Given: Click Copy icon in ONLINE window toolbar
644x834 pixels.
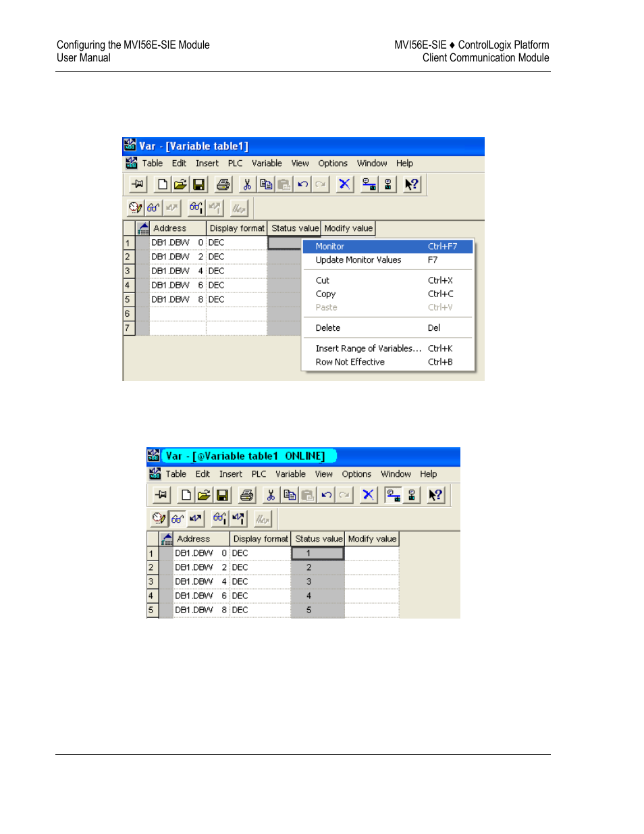Looking at the screenshot, I should [x=290, y=495].
